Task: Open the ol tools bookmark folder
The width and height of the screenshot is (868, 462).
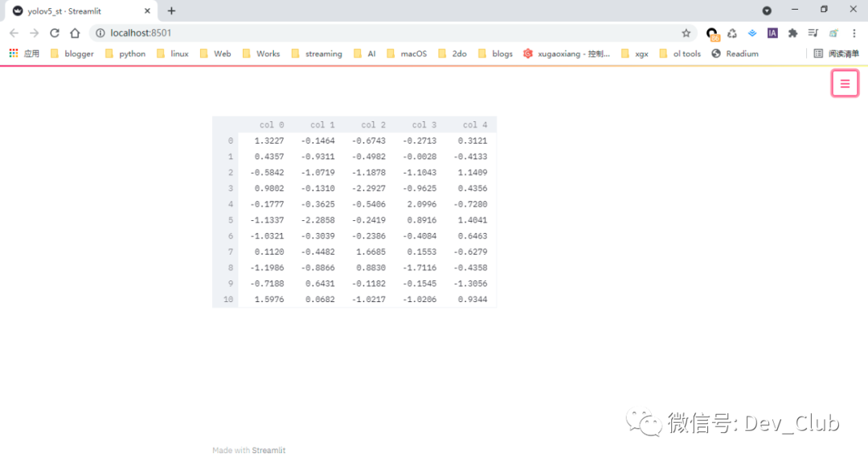Action: (x=681, y=54)
